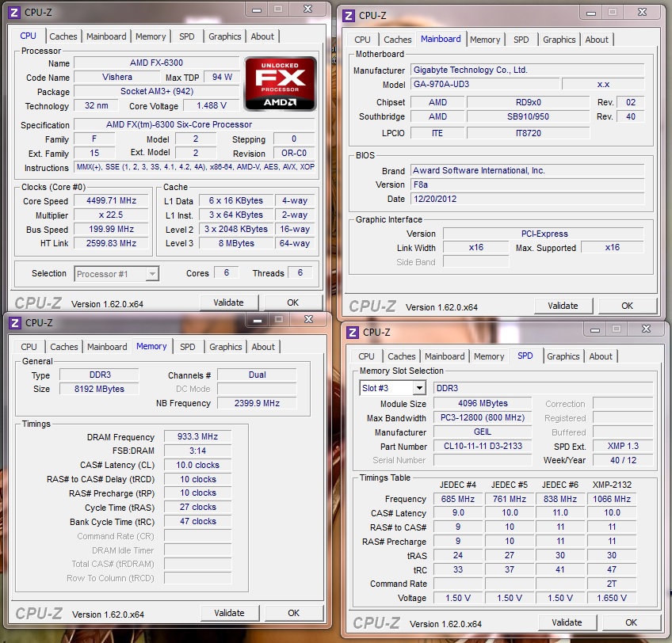Image resolution: width=672 pixels, height=643 pixels.
Task: Go to Caches tab in the Memory window
Action: [x=64, y=347]
